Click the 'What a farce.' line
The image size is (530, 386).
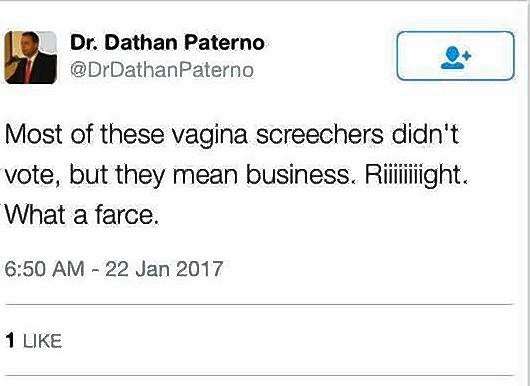click(81, 215)
